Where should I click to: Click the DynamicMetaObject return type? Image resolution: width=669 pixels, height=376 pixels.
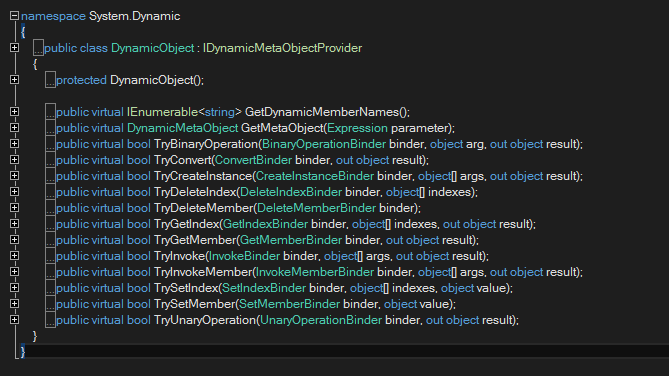182,128
